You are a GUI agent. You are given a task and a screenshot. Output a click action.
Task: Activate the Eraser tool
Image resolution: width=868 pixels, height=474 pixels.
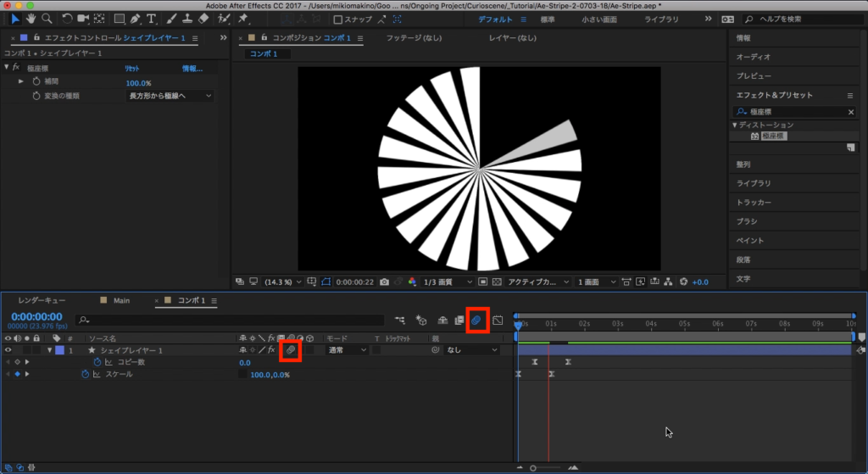coord(202,19)
